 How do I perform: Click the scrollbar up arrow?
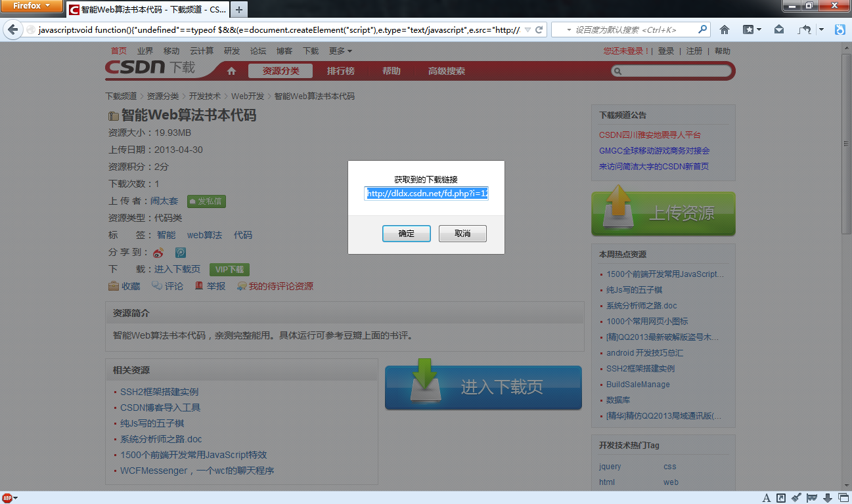click(846, 49)
